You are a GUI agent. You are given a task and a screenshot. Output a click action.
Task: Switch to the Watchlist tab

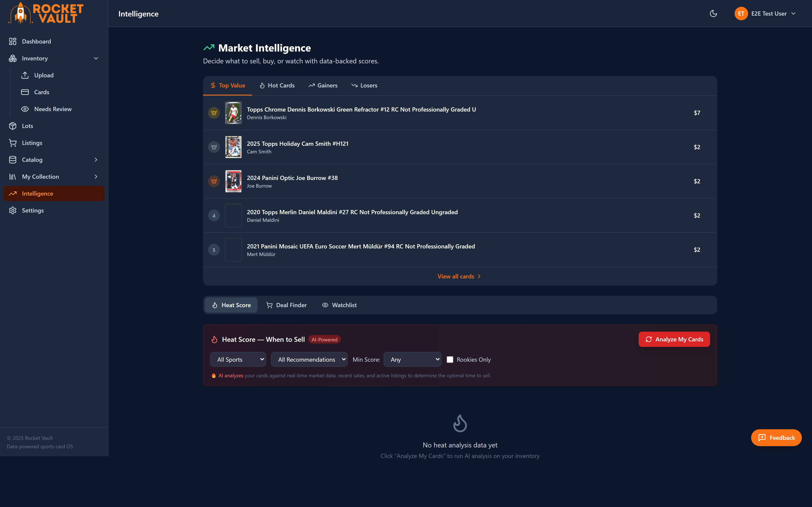339,305
